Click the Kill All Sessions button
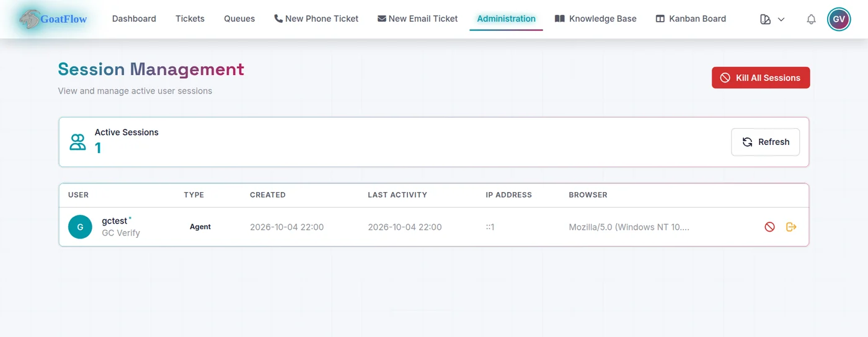This screenshot has height=337, width=868. coord(761,77)
